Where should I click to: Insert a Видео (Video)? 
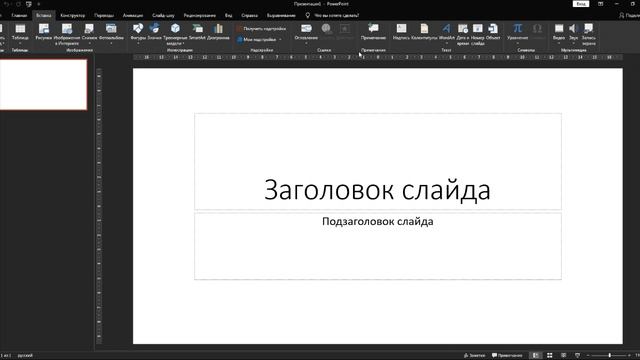coord(559,33)
